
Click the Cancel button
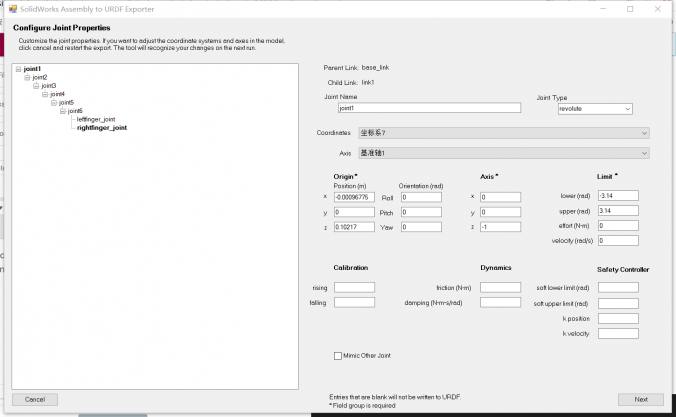pos(35,399)
